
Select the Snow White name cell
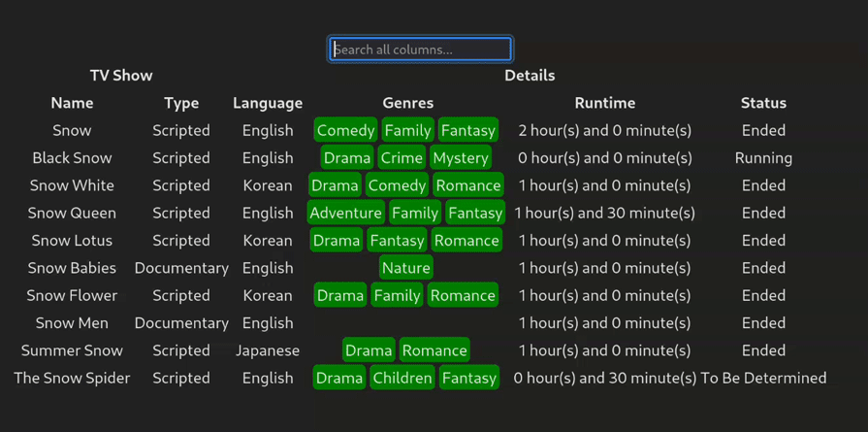pos(72,185)
